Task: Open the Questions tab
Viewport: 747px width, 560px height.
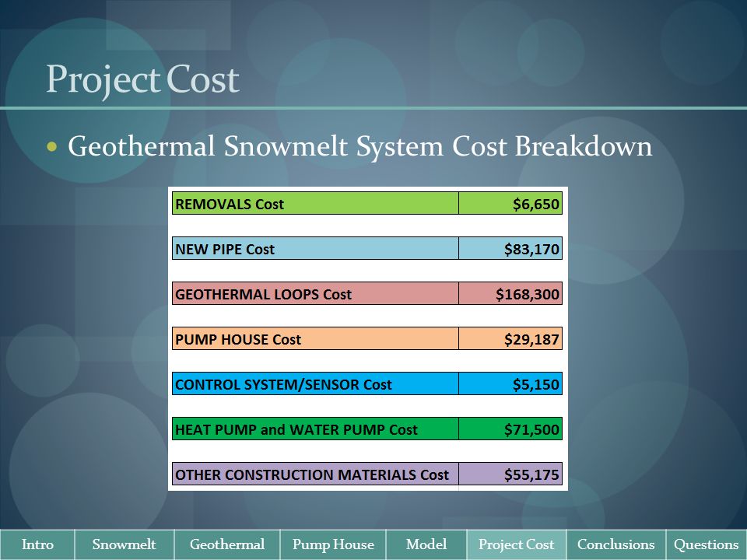Action: 707,544
